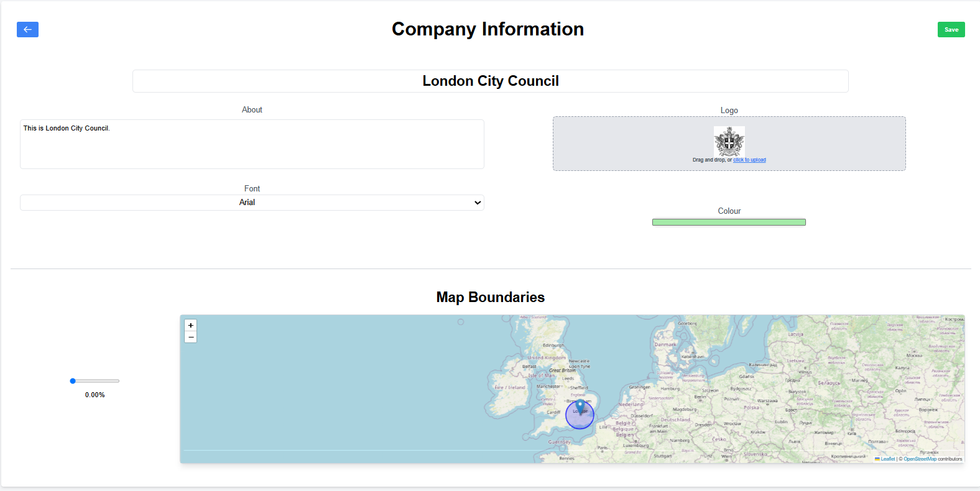Image resolution: width=980 pixels, height=491 pixels.
Task: Click the map boundary radius slider
Action: tap(95, 381)
